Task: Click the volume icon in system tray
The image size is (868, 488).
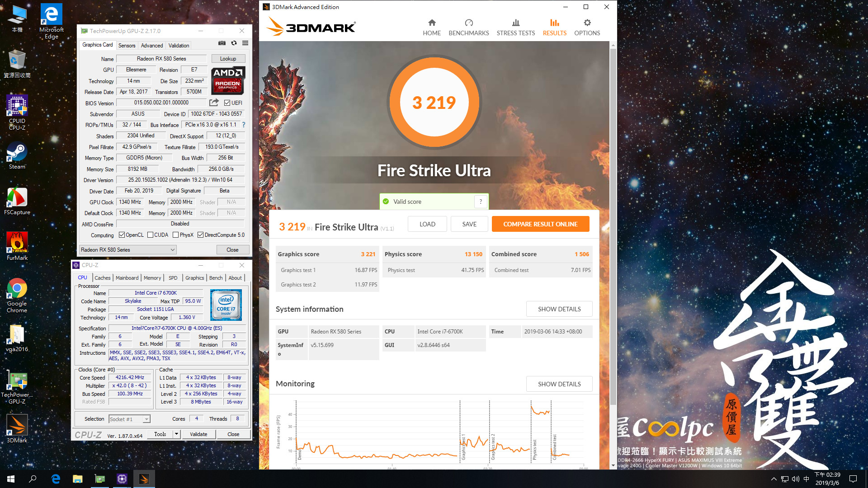Action: coord(795,479)
